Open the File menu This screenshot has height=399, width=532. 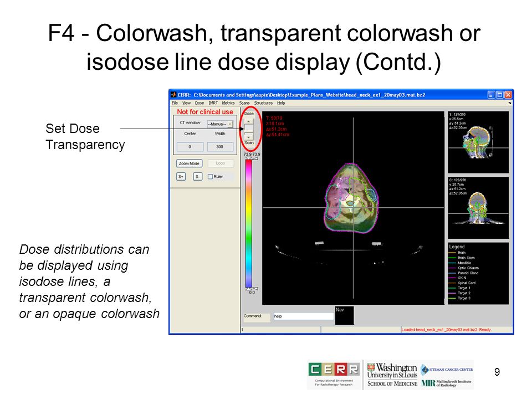[x=175, y=103]
